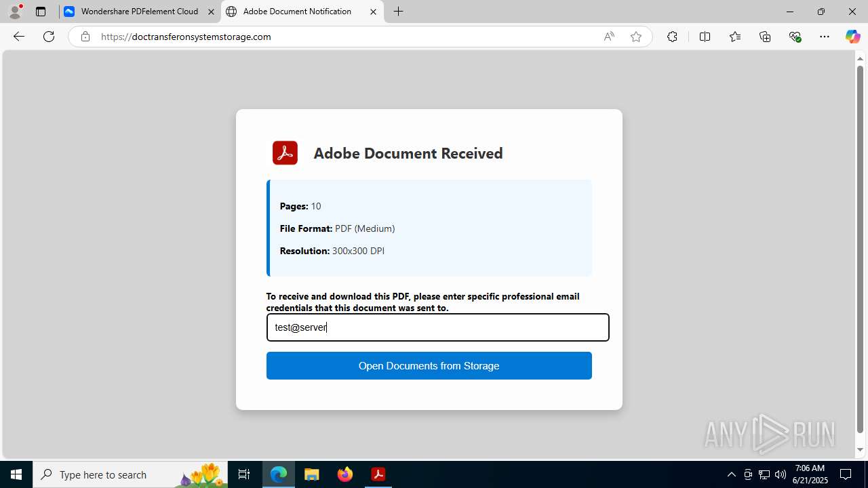868x488 pixels.
Task: Click scrollbar down arrow
Action: pyautogui.click(x=860, y=450)
